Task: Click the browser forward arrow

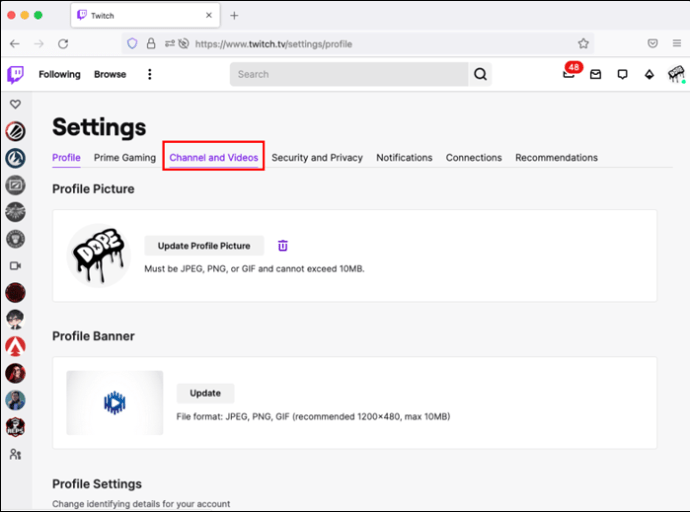Action: (39, 44)
